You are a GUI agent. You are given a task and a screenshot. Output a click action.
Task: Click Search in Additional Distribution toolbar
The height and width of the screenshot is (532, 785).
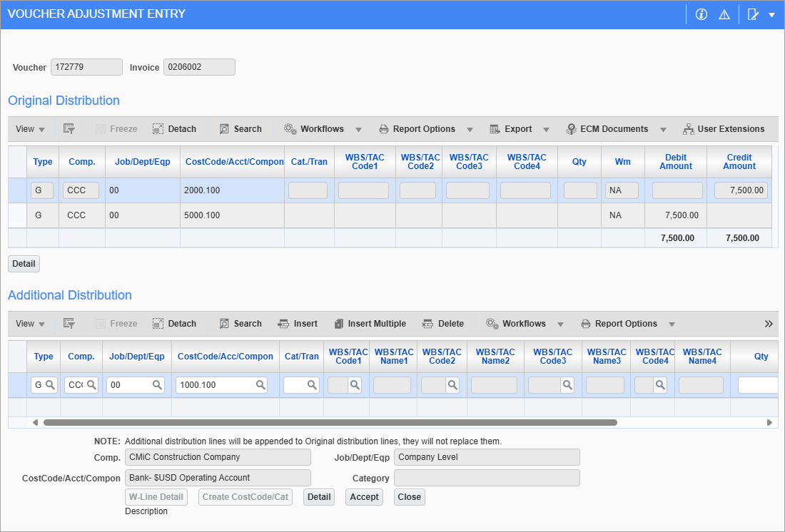click(240, 324)
